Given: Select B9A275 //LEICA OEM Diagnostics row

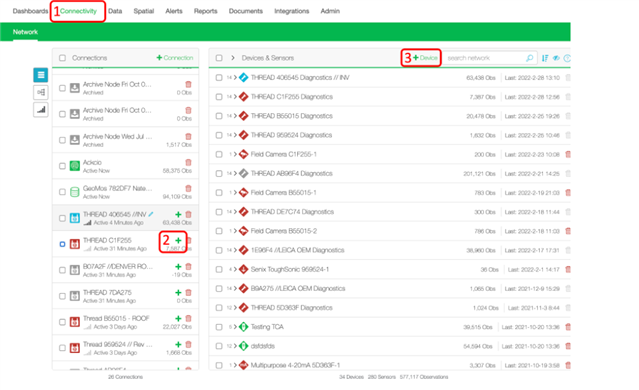Looking at the screenshot, I should [x=390, y=289].
